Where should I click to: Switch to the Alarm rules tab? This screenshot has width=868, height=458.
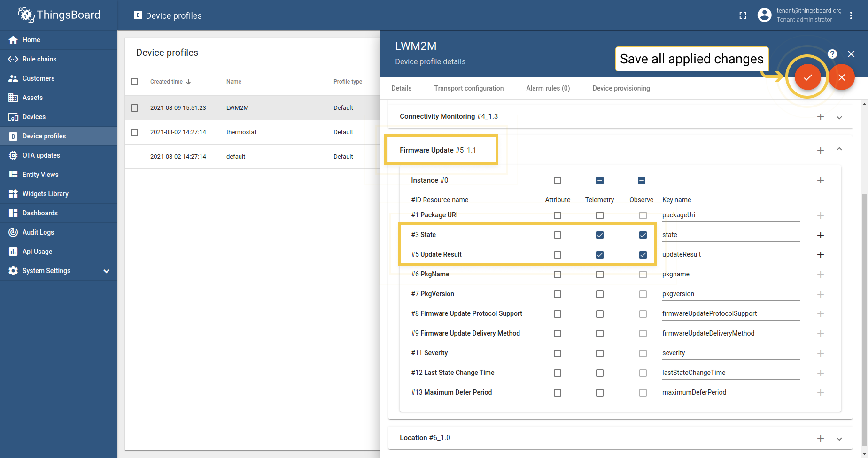tap(548, 88)
